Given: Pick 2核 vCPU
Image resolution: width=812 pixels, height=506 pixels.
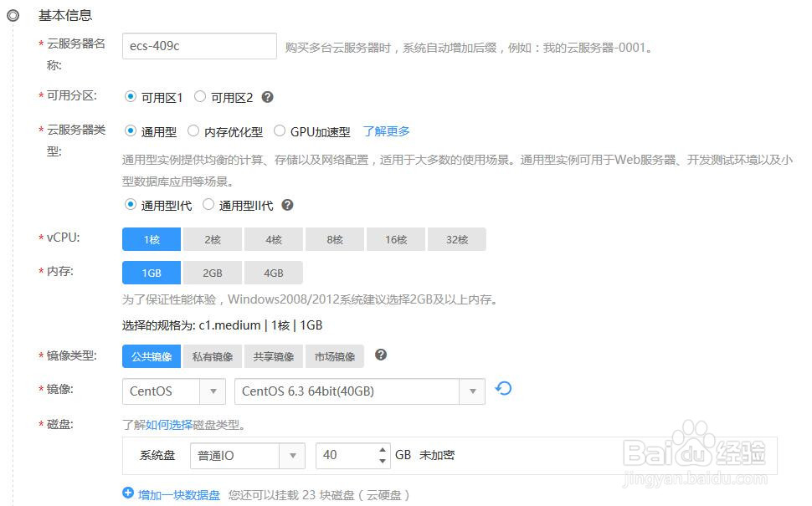Looking at the screenshot, I should [213, 239].
